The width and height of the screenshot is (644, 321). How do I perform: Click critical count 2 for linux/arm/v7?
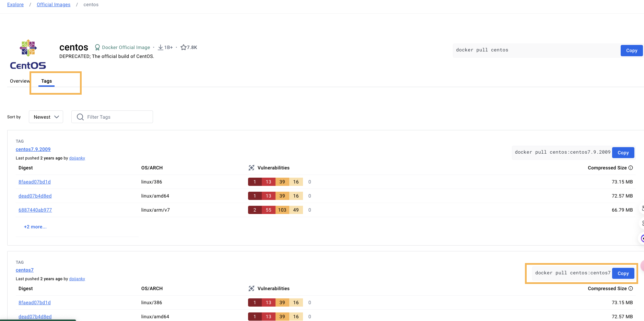pyautogui.click(x=255, y=210)
